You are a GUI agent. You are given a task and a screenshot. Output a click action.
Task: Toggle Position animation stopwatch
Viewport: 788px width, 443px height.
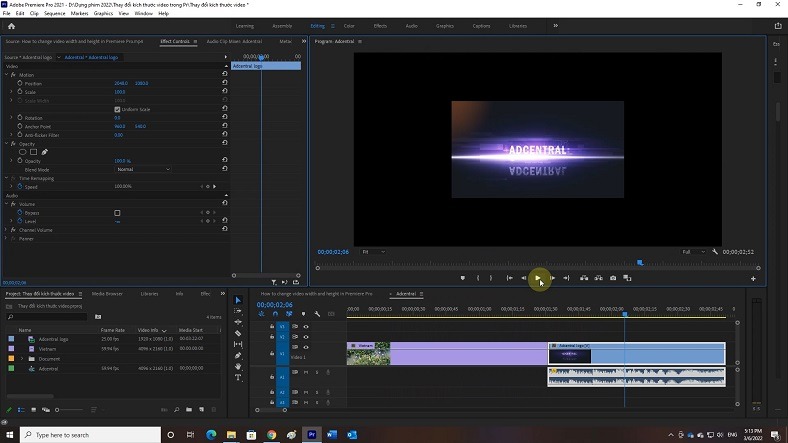pyautogui.click(x=20, y=83)
